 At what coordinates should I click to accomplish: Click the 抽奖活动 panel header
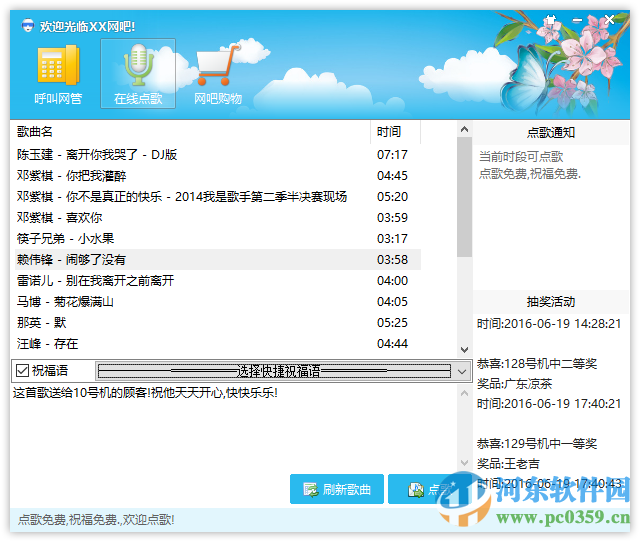[x=551, y=302]
